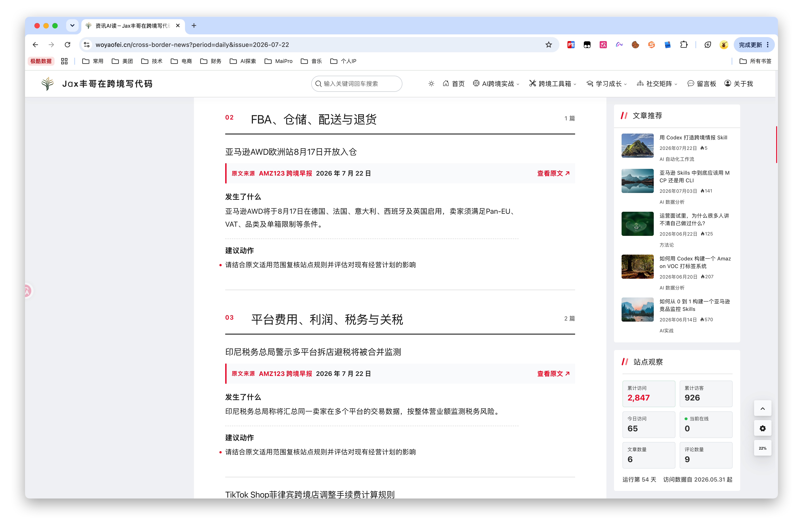Click the keyword search input field

click(x=357, y=84)
